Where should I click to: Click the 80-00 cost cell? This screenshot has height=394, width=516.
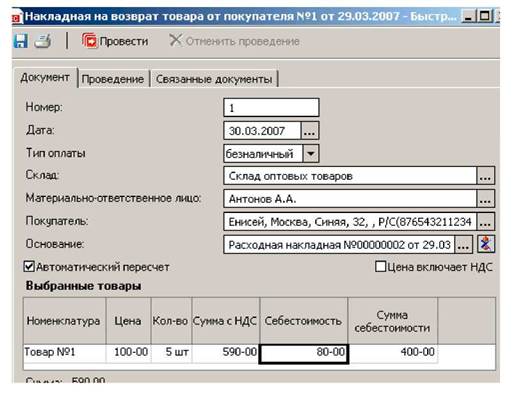tap(304, 353)
